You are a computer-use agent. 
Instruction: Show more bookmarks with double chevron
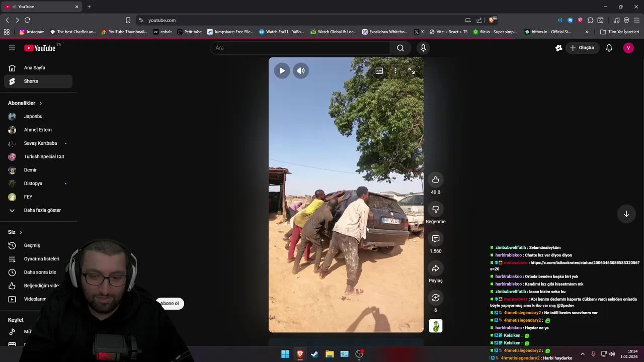587,32
